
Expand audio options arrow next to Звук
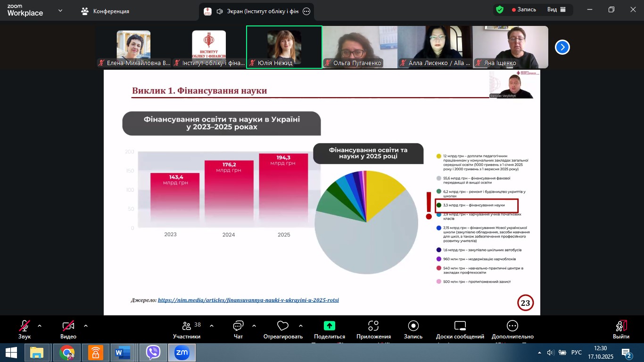coord(40,326)
